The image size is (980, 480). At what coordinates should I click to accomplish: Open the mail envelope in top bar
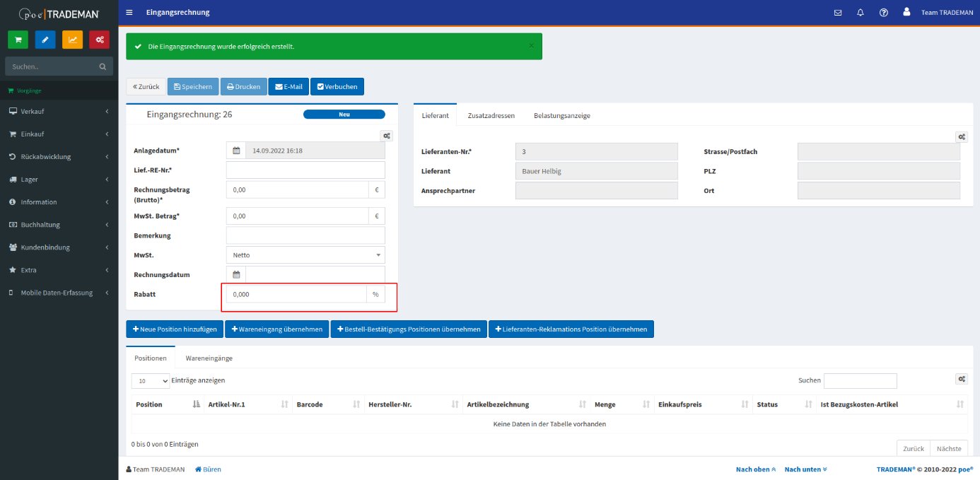point(838,13)
